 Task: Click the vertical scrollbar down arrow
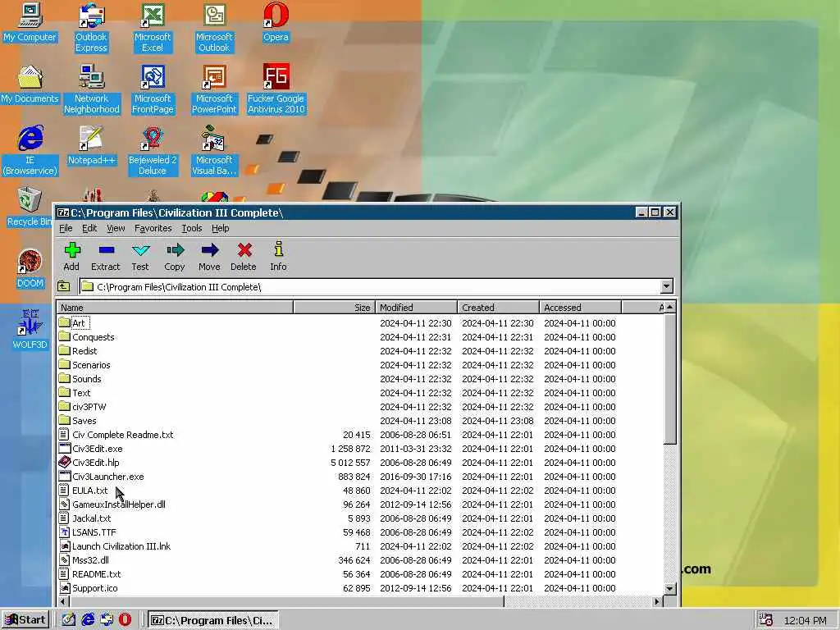[x=669, y=589]
